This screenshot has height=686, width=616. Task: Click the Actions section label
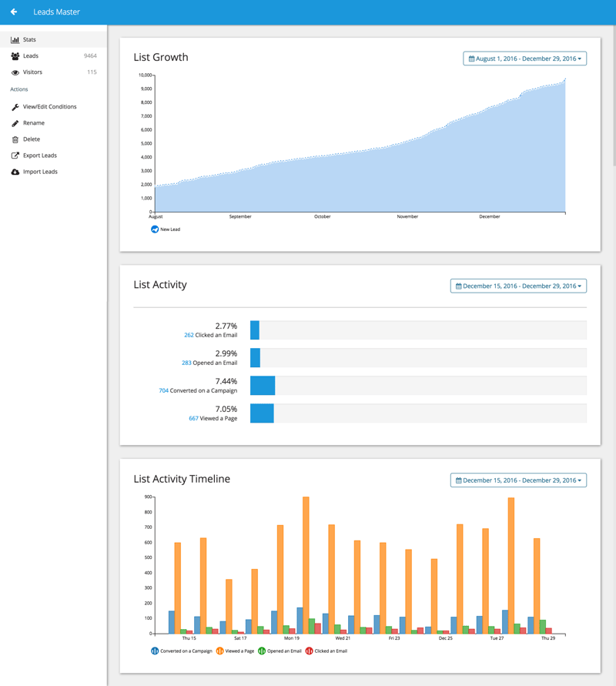click(x=18, y=89)
